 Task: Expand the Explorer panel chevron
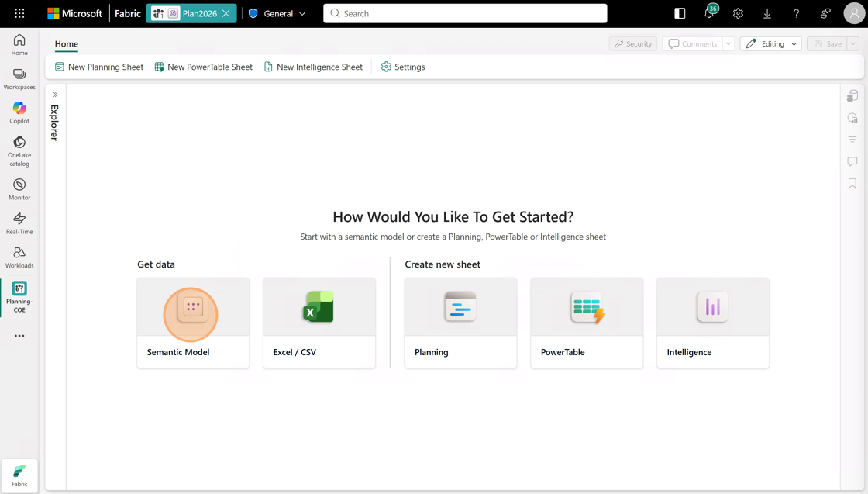point(55,95)
